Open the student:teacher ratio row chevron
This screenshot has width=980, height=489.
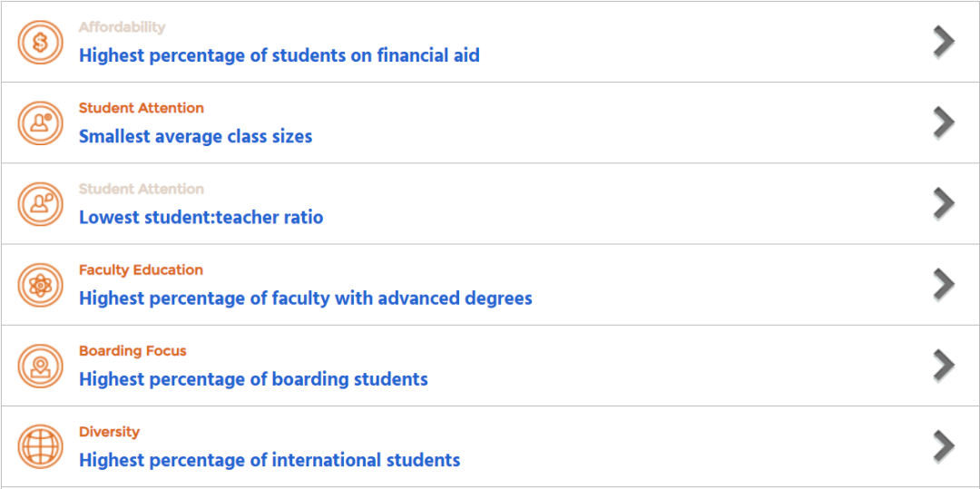tap(944, 203)
